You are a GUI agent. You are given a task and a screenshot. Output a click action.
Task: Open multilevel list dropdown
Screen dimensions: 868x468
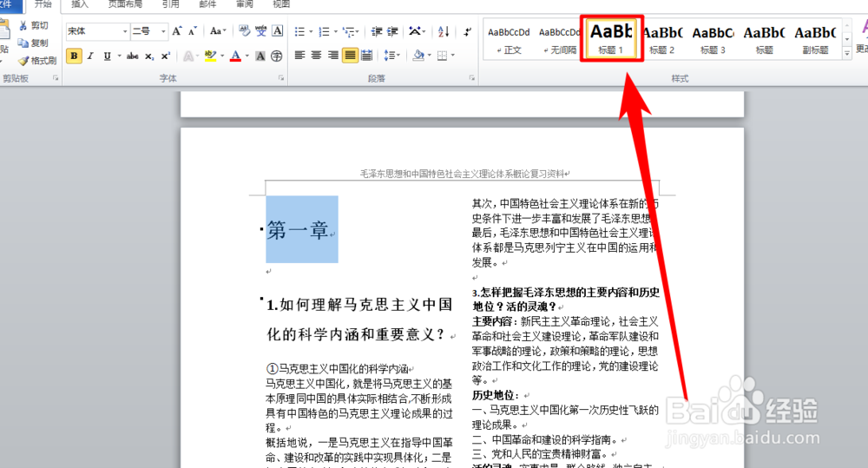[351, 31]
